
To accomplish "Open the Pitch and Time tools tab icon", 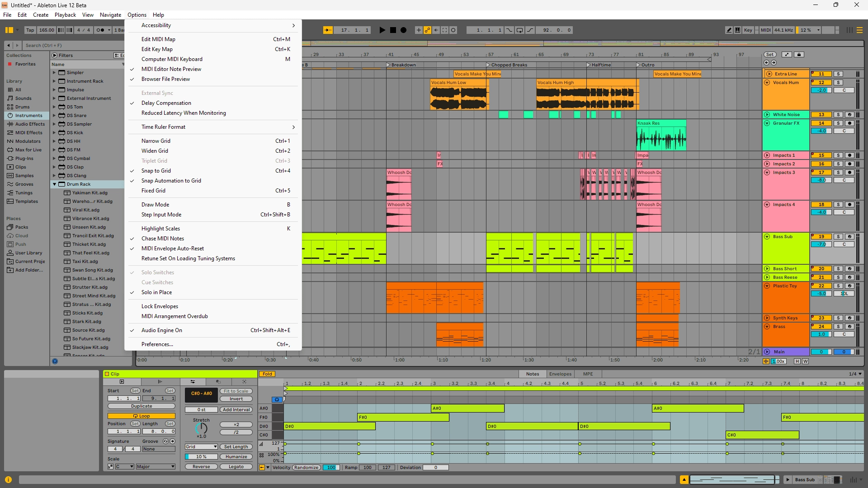I will [193, 382].
